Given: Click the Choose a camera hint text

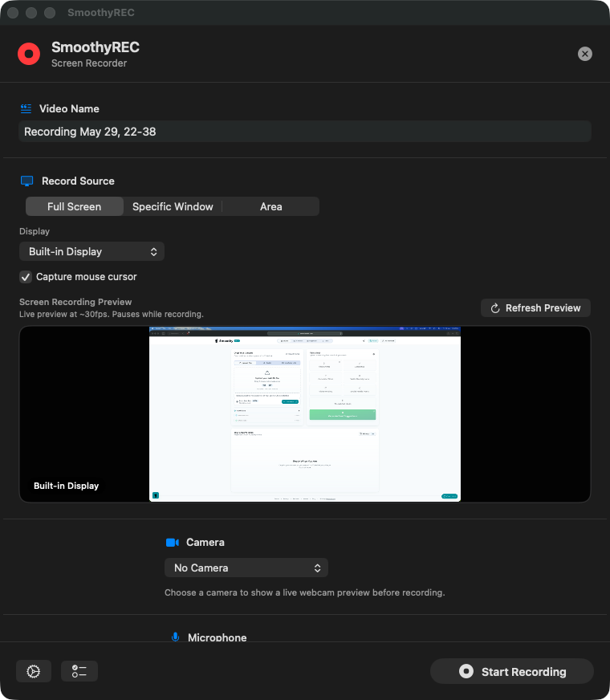Looking at the screenshot, I should point(305,592).
